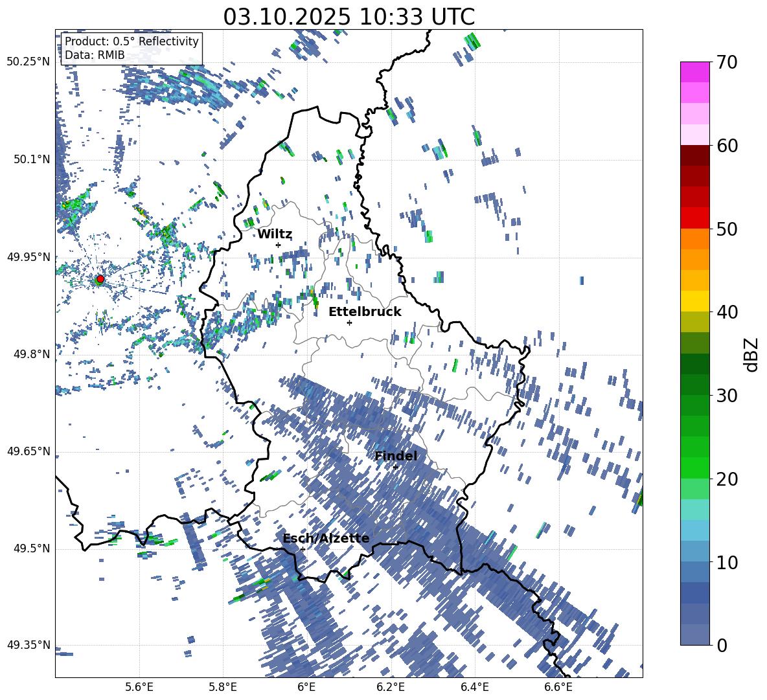Click the 49.8°N latitude label
The height and width of the screenshot is (700, 767).
(31, 354)
